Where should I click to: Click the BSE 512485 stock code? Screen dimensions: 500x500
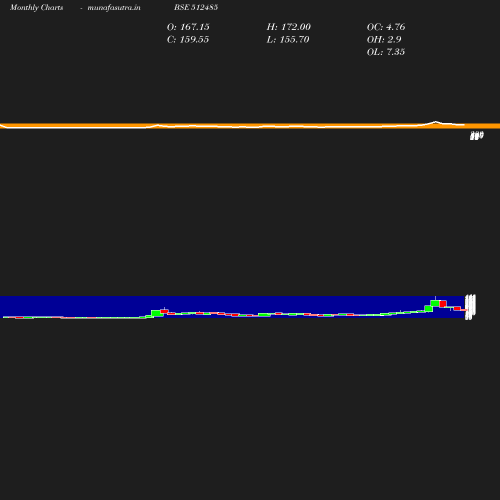coord(196,7)
